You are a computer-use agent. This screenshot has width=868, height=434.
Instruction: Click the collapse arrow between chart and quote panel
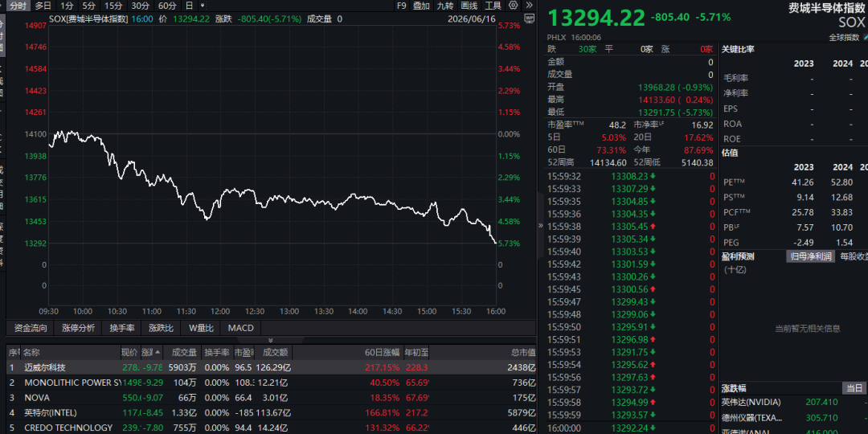point(540,225)
